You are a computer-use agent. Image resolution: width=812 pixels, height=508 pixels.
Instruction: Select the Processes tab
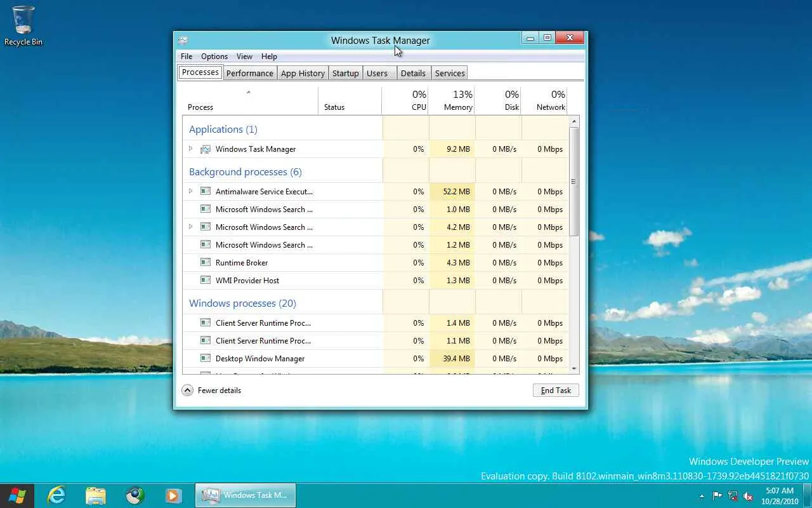pyautogui.click(x=200, y=72)
